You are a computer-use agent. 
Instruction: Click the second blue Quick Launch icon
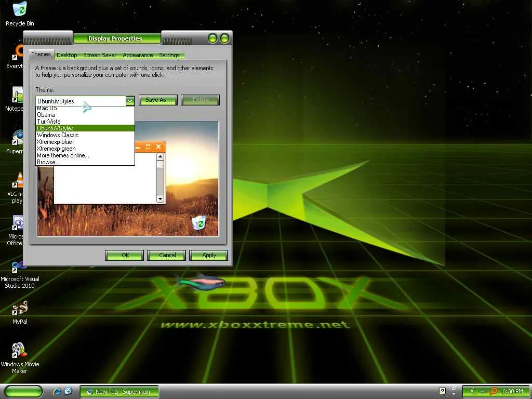[68, 392]
